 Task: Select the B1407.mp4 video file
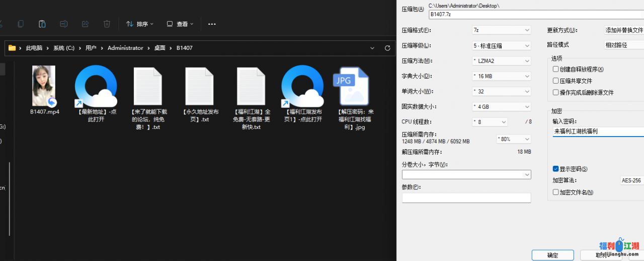(44, 86)
